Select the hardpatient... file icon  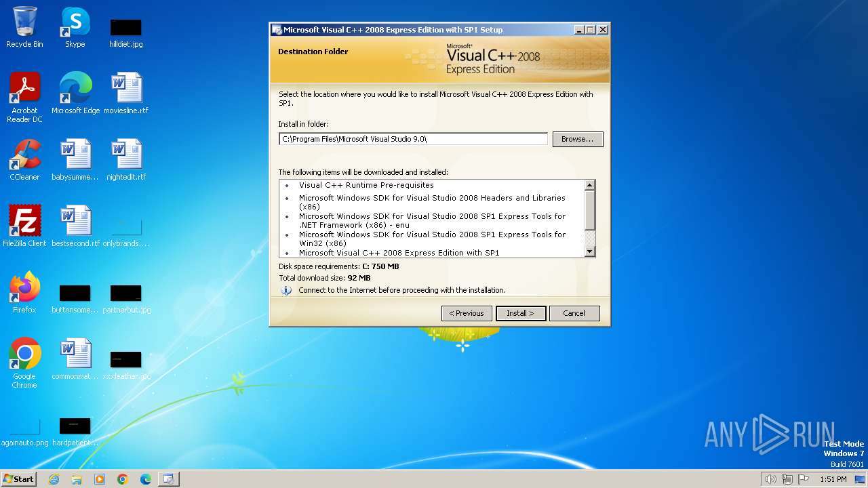click(75, 431)
